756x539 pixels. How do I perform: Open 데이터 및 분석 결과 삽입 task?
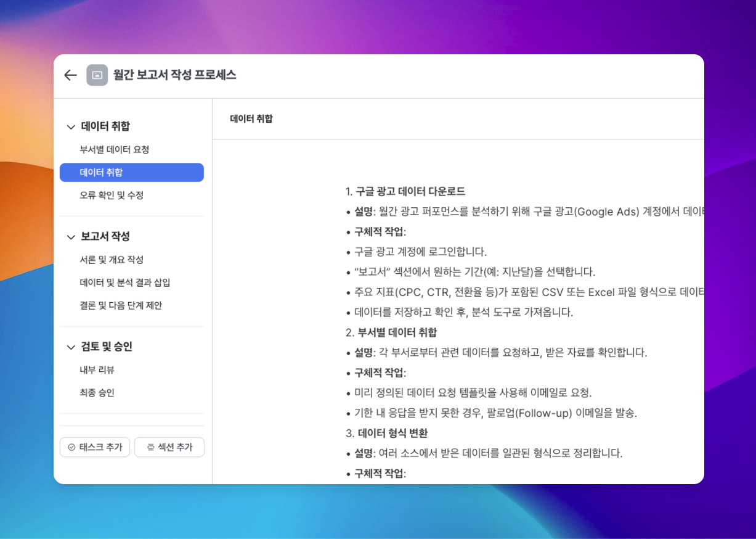(124, 283)
